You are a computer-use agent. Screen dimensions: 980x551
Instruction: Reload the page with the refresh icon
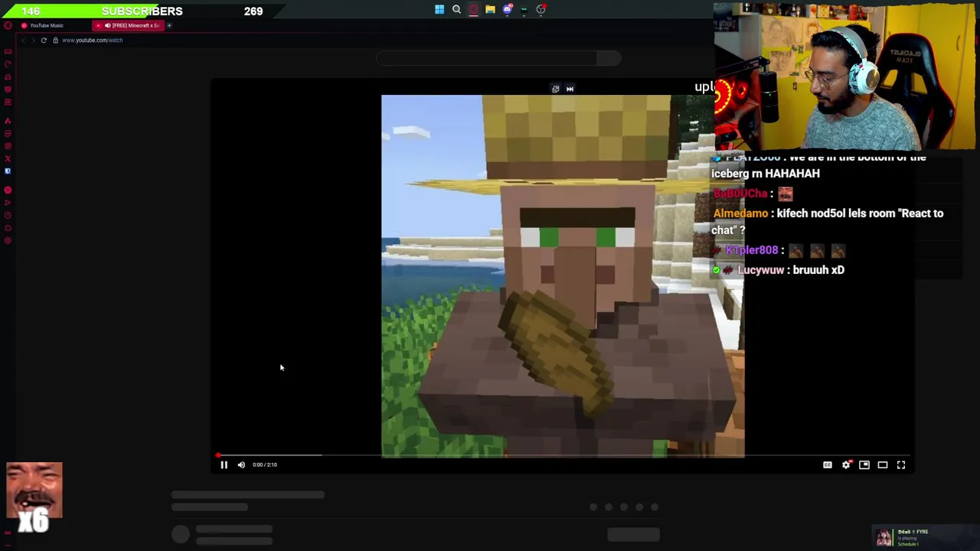(x=44, y=40)
